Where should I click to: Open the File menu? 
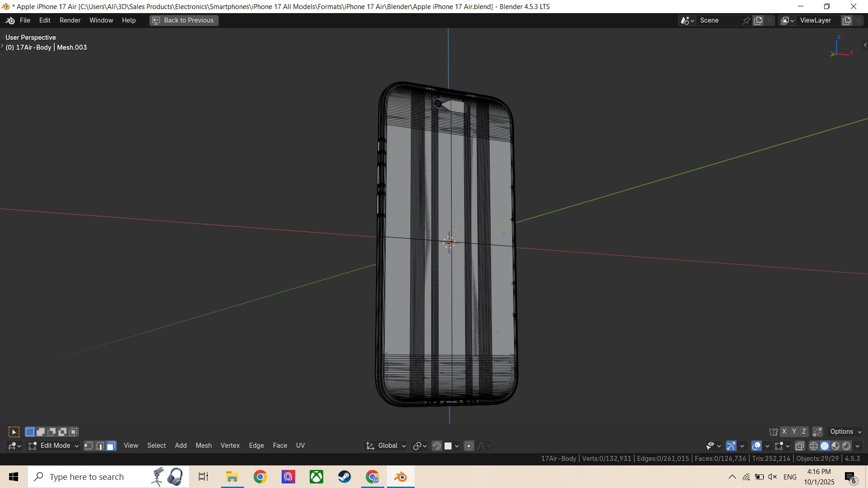25,20
